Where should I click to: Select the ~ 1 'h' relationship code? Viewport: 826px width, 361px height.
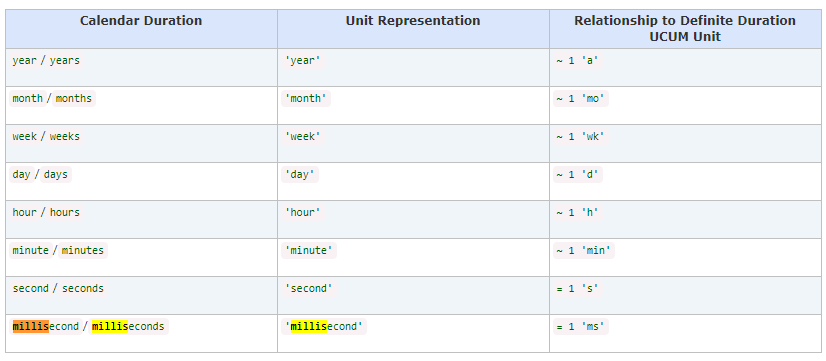[577, 212]
